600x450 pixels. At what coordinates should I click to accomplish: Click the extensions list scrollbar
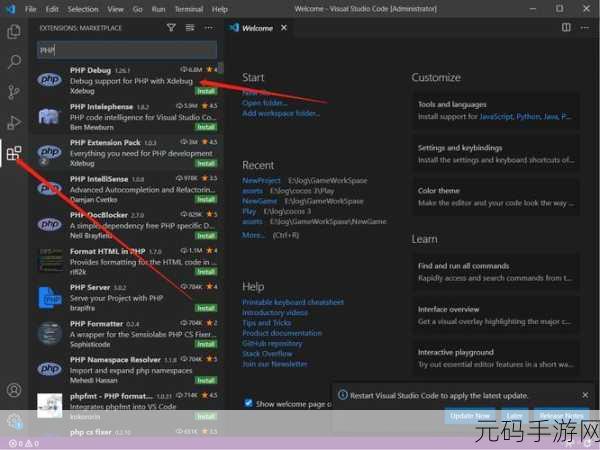pyautogui.click(x=220, y=68)
